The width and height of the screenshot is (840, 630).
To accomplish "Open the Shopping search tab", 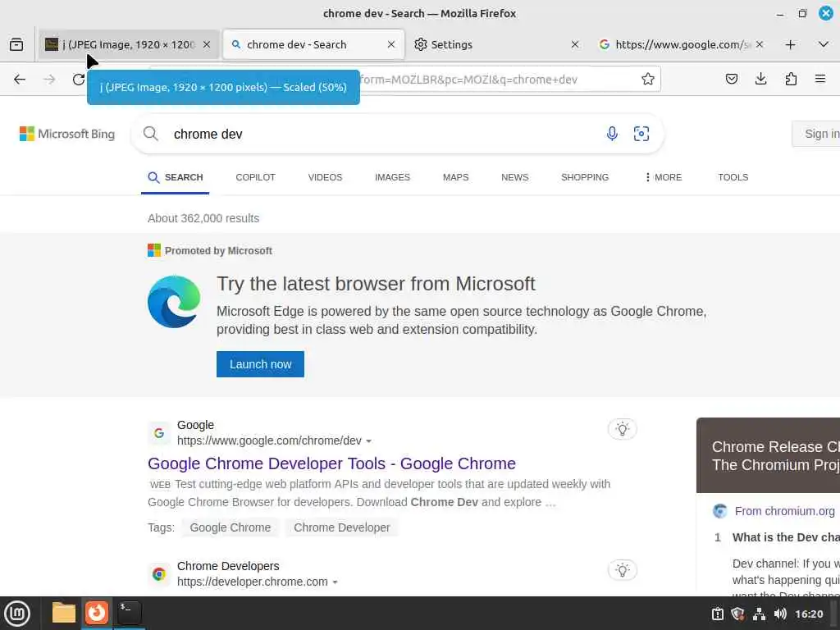I will coord(585,177).
